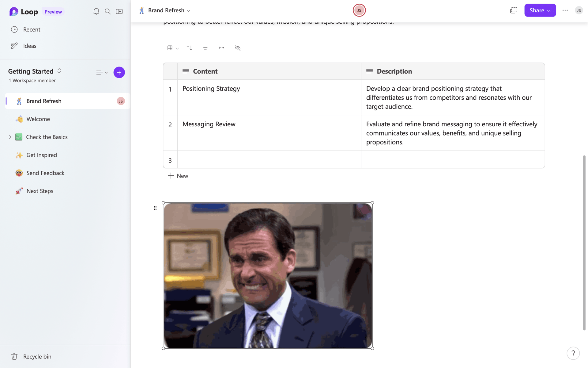Open the notifications bell
Image resolution: width=588 pixels, height=368 pixels.
point(96,12)
